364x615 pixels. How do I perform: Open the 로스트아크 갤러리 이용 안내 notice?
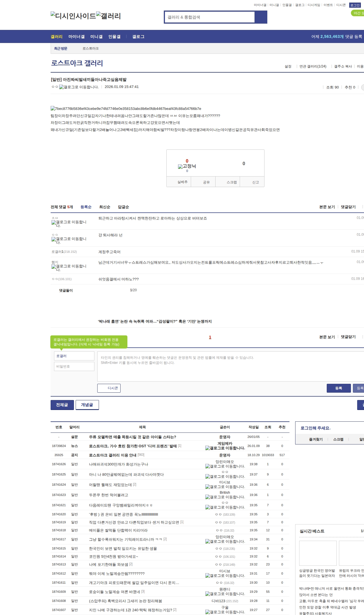[x=113, y=455]
